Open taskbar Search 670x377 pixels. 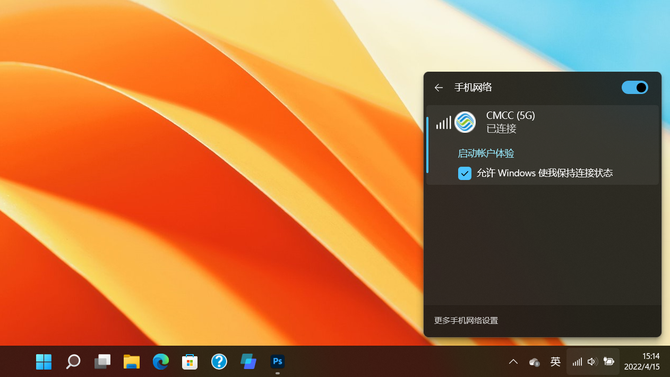pyautogui.click(x=73, y=362)
